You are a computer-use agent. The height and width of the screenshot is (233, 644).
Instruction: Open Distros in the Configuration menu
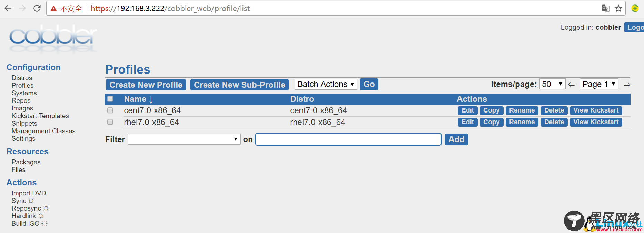coord(22,78)
